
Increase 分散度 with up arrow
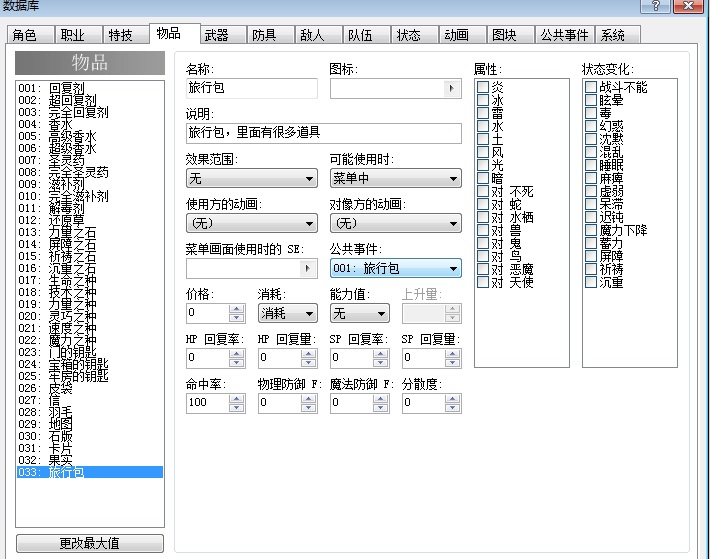tap(452, 399)
